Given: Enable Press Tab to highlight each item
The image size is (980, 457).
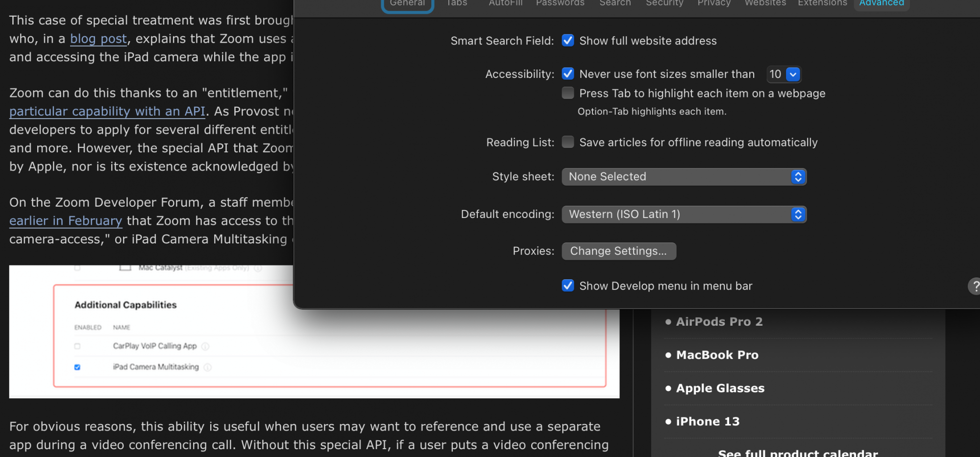Looking at the screenshot, I should point(568,93).
